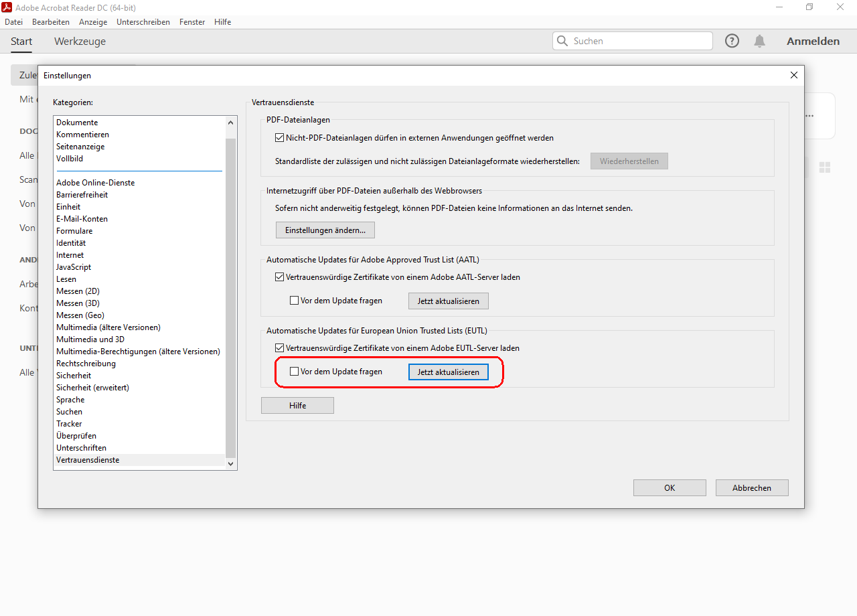Click the search magnifier icon
Screen dimensions: 857x616
pyautogui.click(x=562, y=41)
